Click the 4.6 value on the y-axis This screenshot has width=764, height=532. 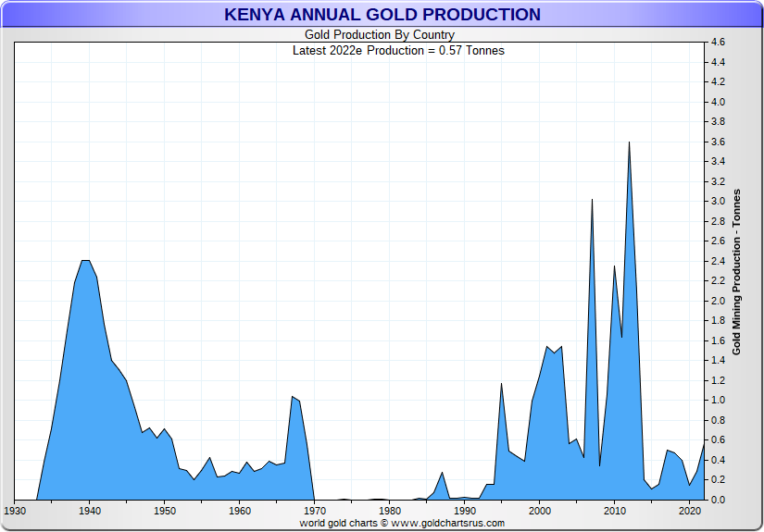pos(719,43)
